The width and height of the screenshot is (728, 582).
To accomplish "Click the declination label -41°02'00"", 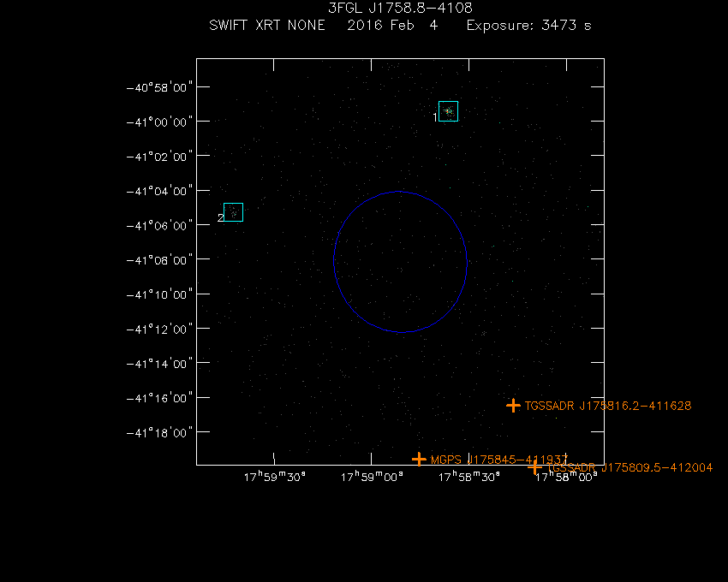I will (159, 157).
